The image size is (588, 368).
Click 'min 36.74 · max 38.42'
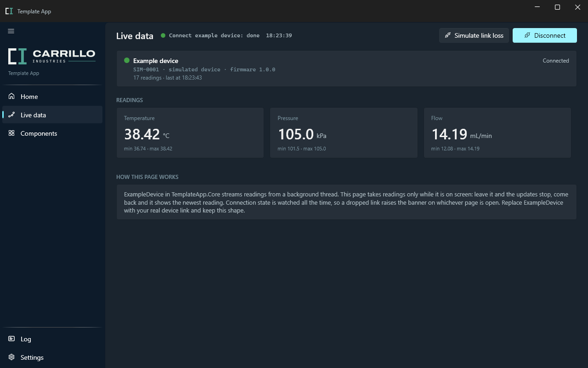(148, 149)
